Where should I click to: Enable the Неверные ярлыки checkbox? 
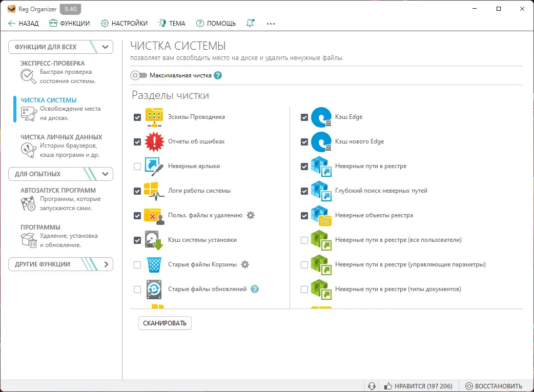(x=137, y=166)
